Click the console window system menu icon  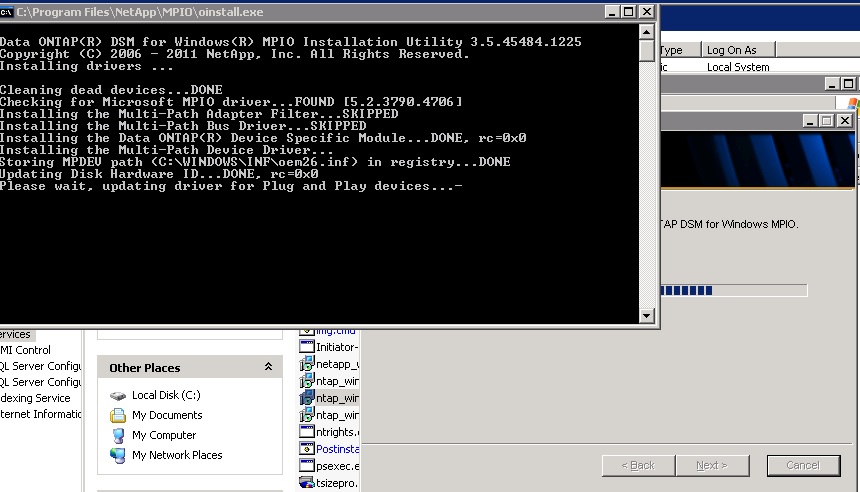pos(6,12)
